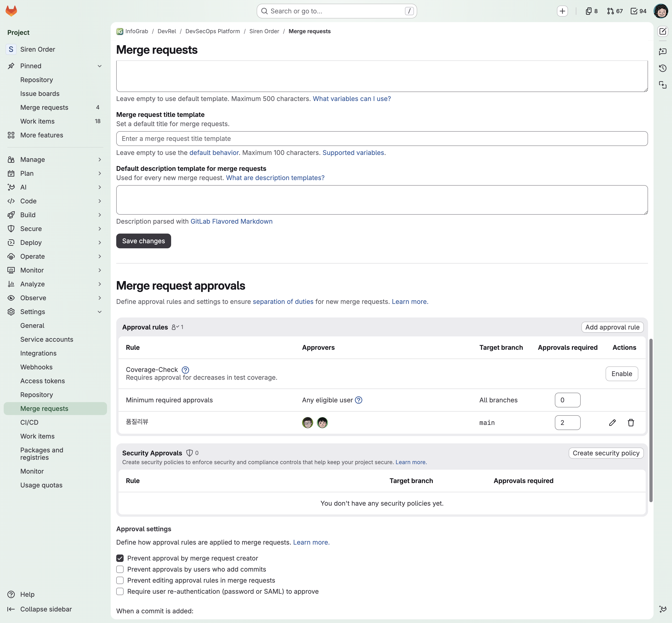Open the recent history icon in right rail
Screen dimensions: 672x623
coord(663,68)
